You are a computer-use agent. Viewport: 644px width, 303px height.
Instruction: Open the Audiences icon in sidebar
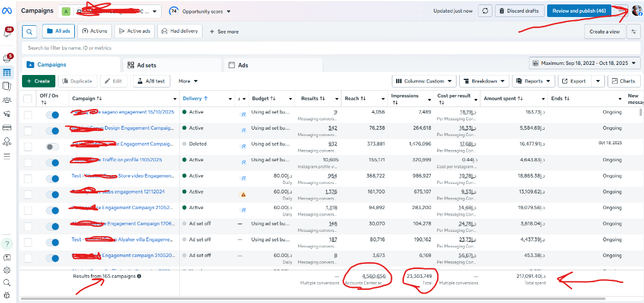pos(8,100)
